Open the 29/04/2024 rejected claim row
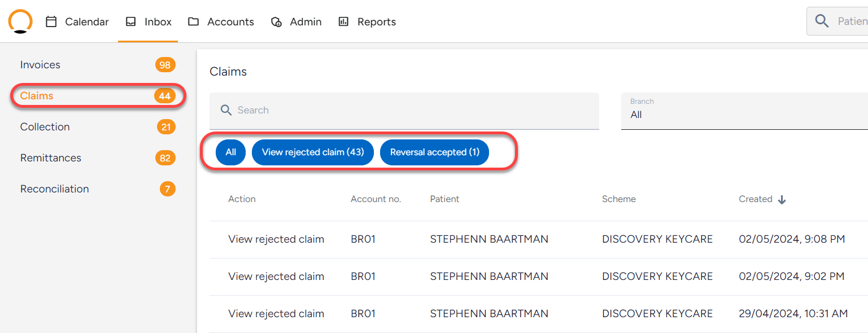 [x=538, y=314]
